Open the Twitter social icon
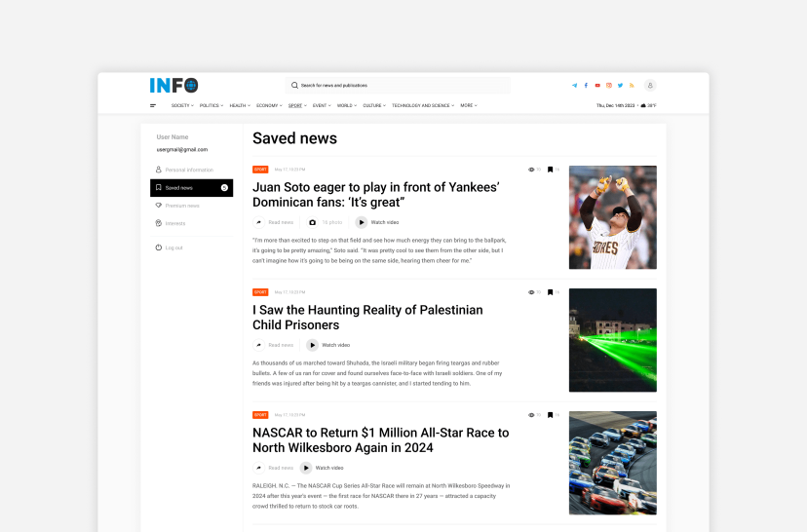The image size is (807, 532). pos(620,86)
